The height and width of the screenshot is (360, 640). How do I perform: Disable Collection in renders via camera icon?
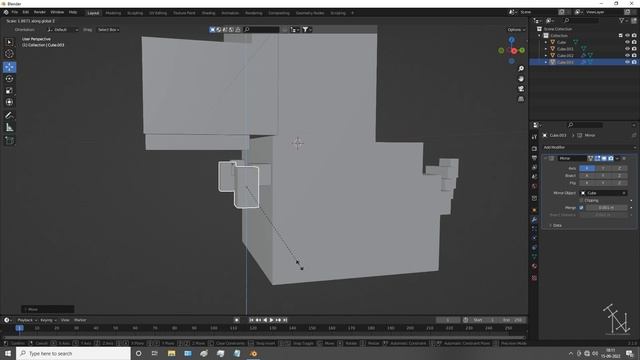pos(634,36)
